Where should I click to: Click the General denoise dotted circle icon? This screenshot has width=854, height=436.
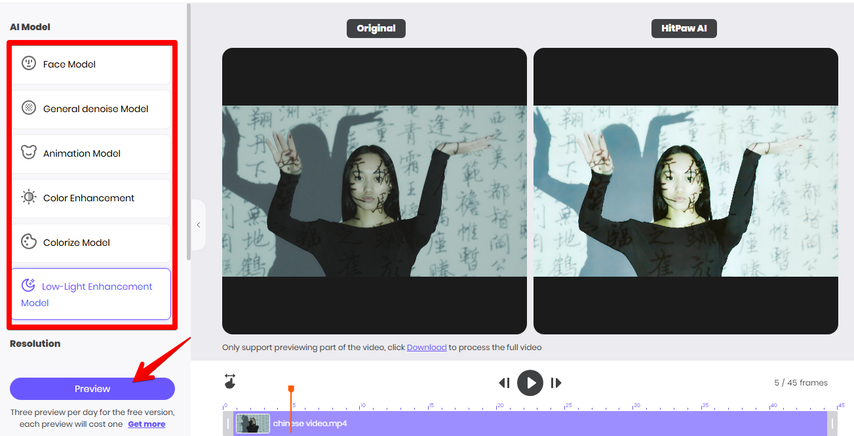(28, 108)
